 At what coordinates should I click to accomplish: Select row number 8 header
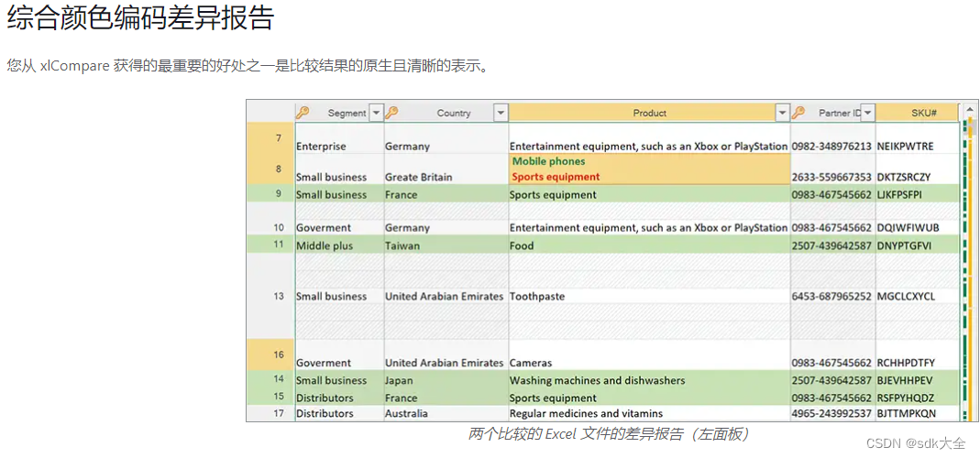[x=270, y=169]
